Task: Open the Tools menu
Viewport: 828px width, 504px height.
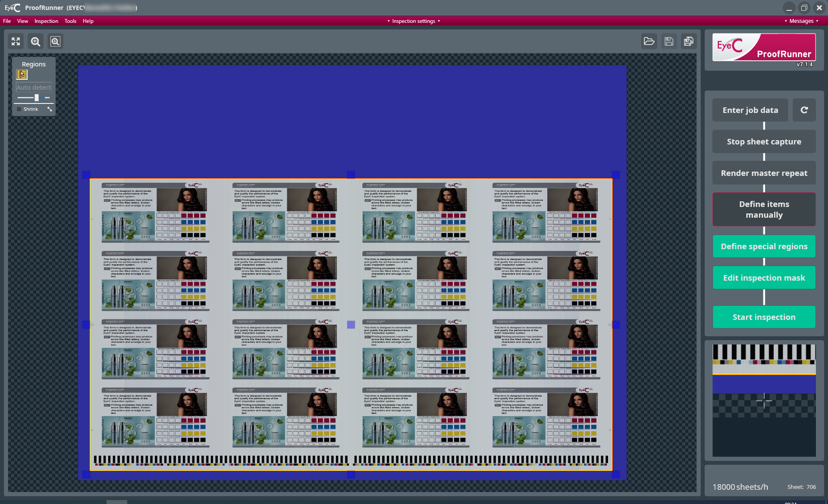Action: tap(70, 21)
